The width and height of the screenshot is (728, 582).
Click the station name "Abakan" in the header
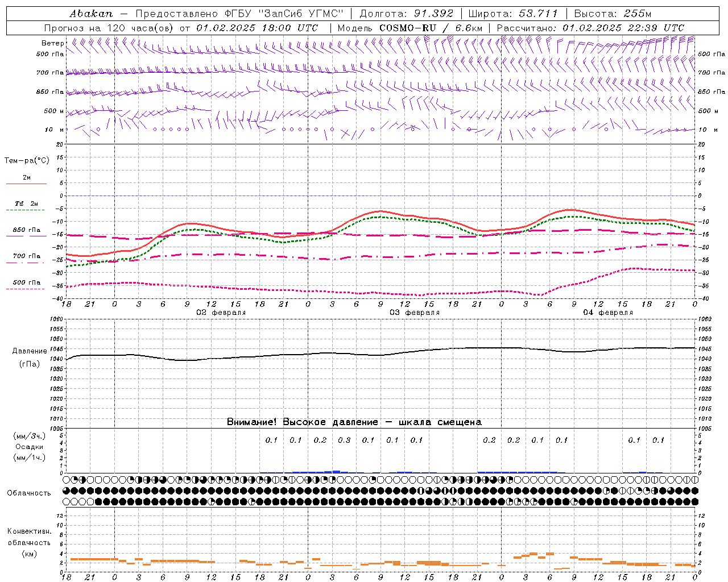tap(91, 13)
